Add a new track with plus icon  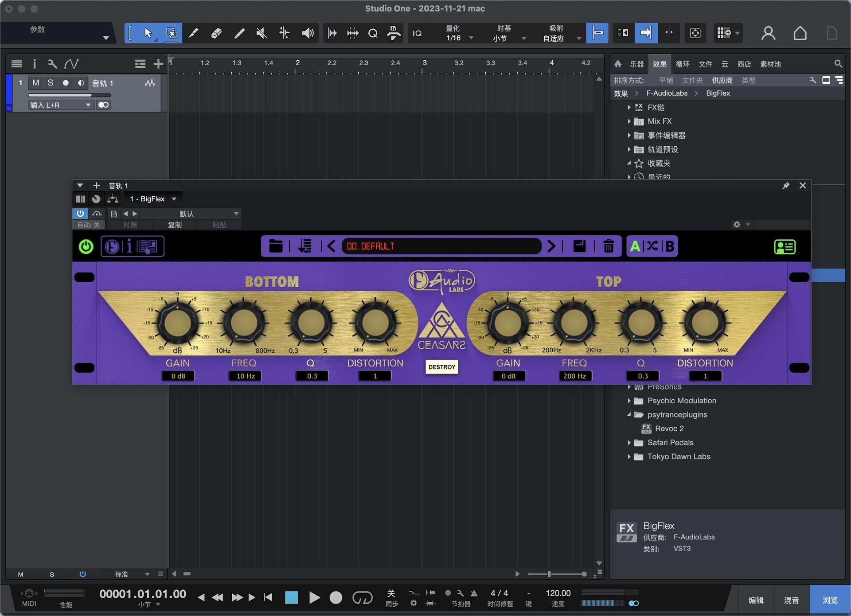click(158, 64)
